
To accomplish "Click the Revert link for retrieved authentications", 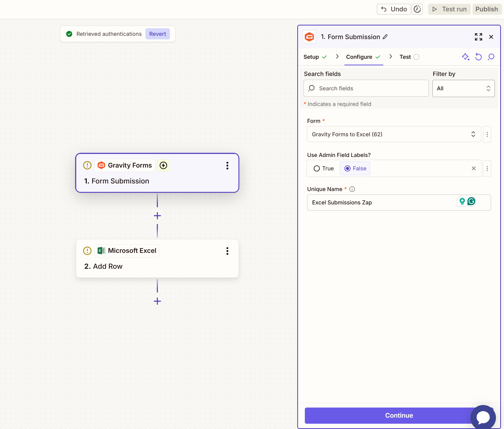I will click(157, 34).
